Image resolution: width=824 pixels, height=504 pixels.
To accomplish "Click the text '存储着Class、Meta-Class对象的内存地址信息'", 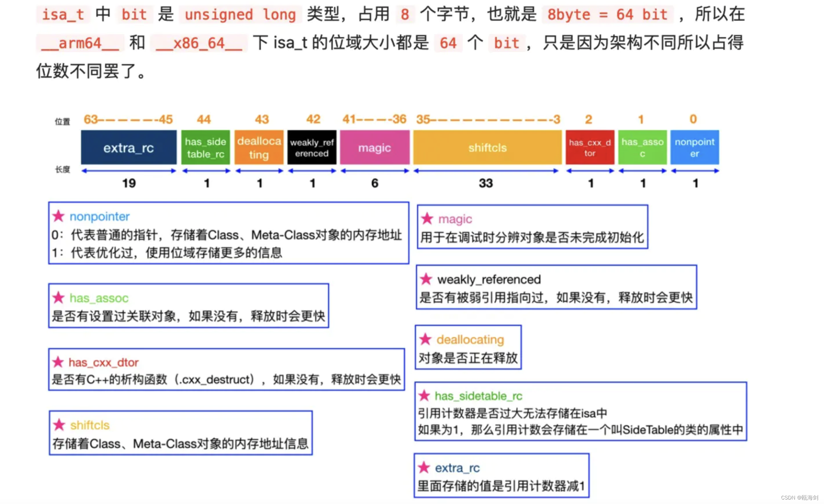I will click(x=181, y=443).
